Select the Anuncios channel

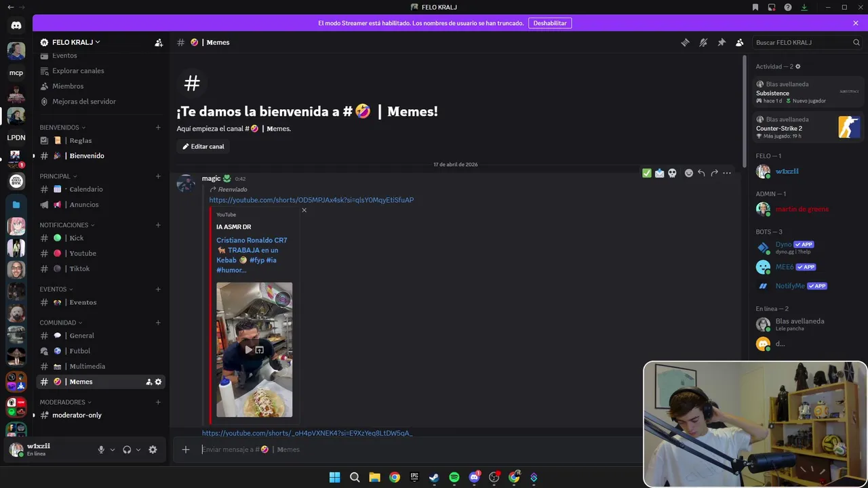101,205
